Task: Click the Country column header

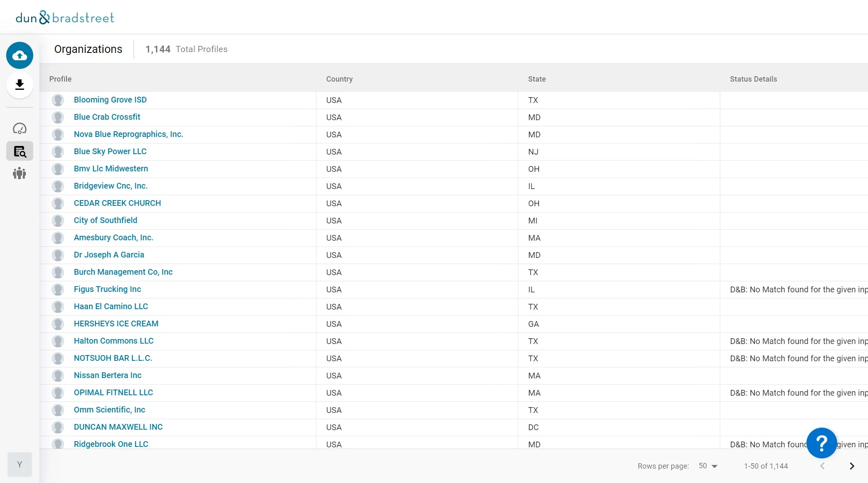Action: point(339,79)
